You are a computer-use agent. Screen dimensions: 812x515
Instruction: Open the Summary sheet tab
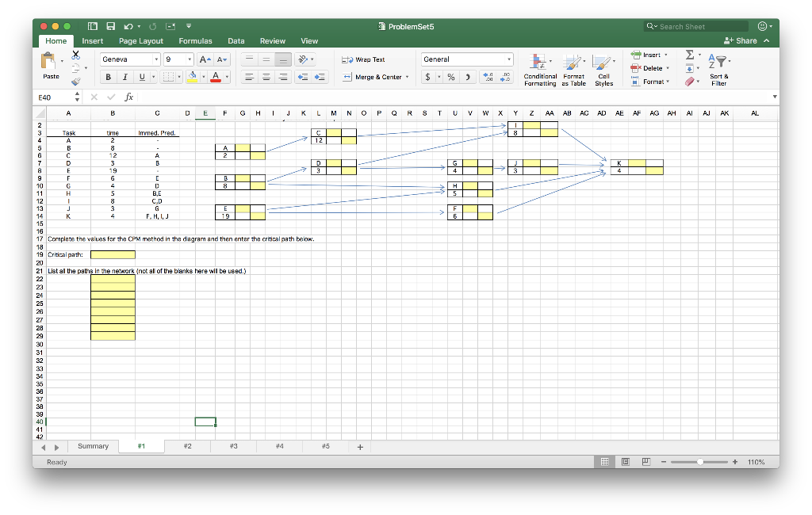93,446
